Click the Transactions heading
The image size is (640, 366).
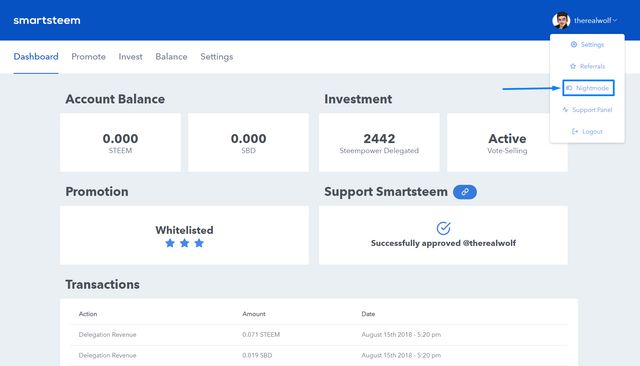[102, 284]
